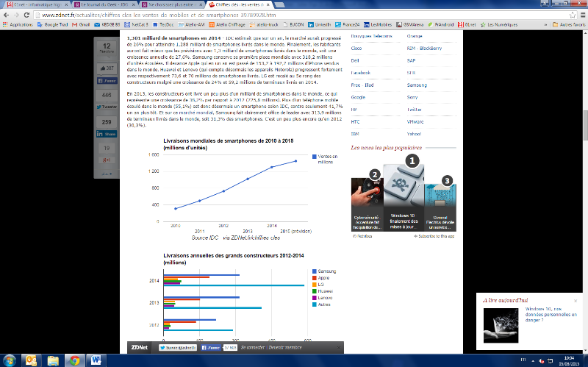Switch to the 01net browser tab
The image size is (588, 367).
pyautogui.click(x=37, y=4)
